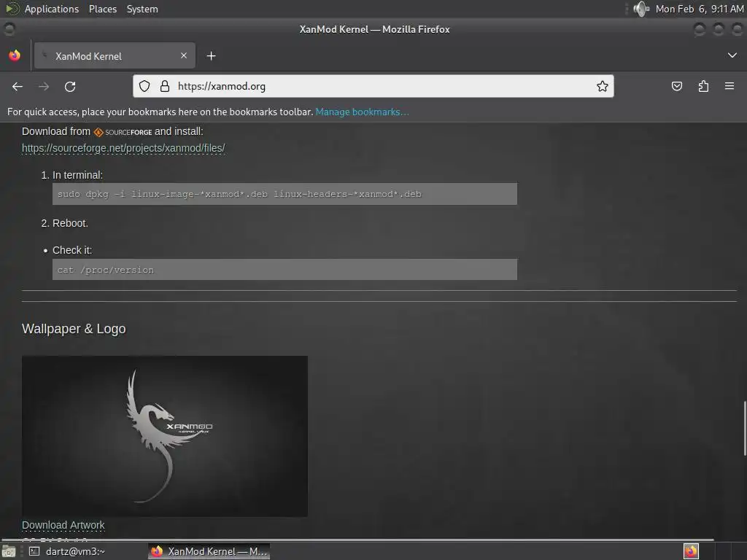Click the show desktop icon in taskbar
The height and width of the screenshot is (560, 747).
coord(9,551)
